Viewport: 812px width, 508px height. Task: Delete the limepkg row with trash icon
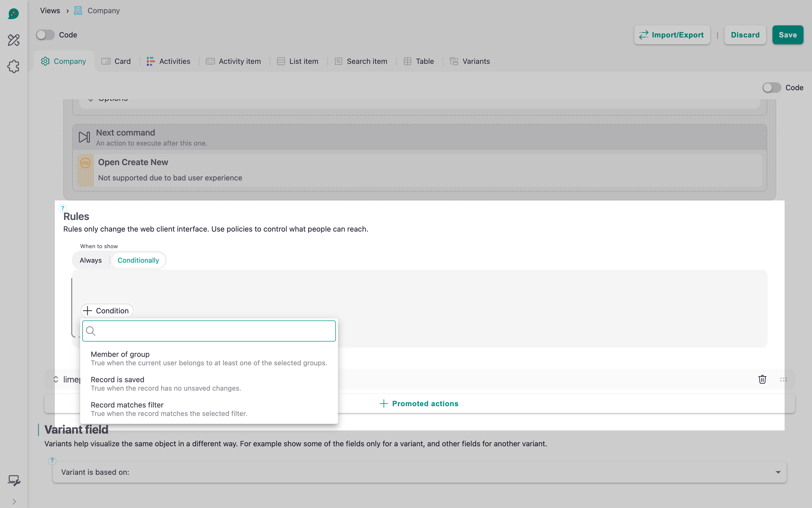(x=762, y=379)
